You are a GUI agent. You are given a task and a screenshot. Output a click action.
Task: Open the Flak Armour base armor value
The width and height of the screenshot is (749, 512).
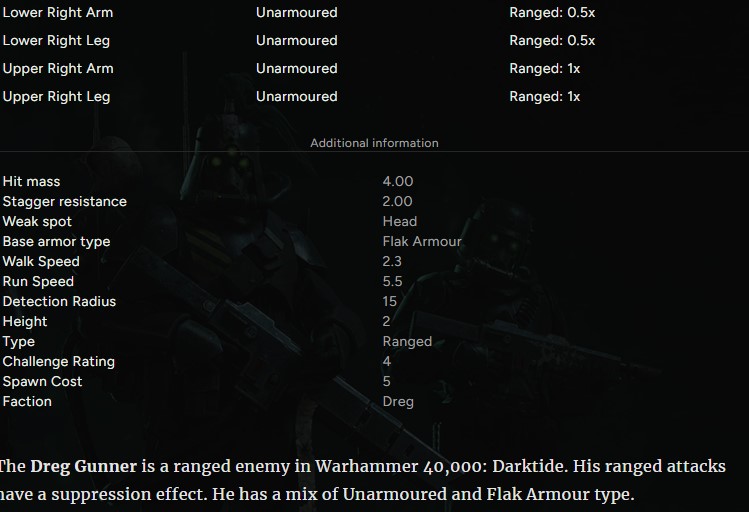(x=422, y=242)
